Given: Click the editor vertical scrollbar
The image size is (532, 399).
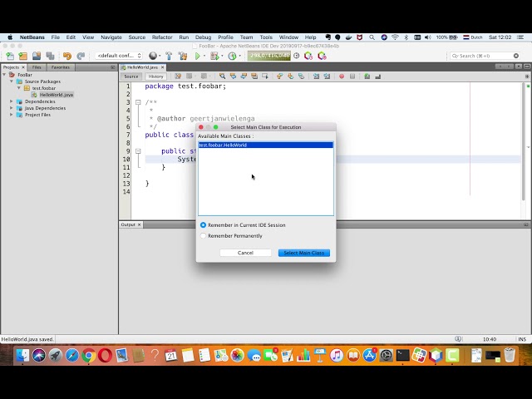Looking at the screenshot, I should [525, 140].
